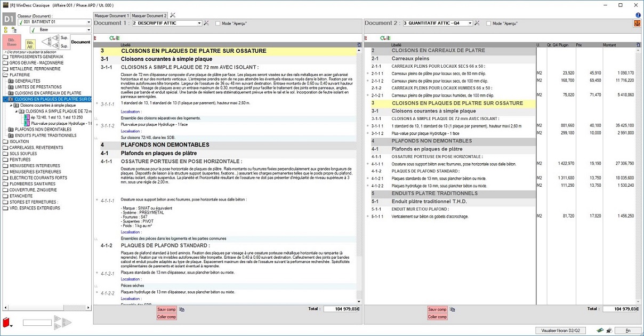Viewport: 644px width, 336px height.
Task: Click column settings icon in Document 2 header
Action: [x=638, y=45]
